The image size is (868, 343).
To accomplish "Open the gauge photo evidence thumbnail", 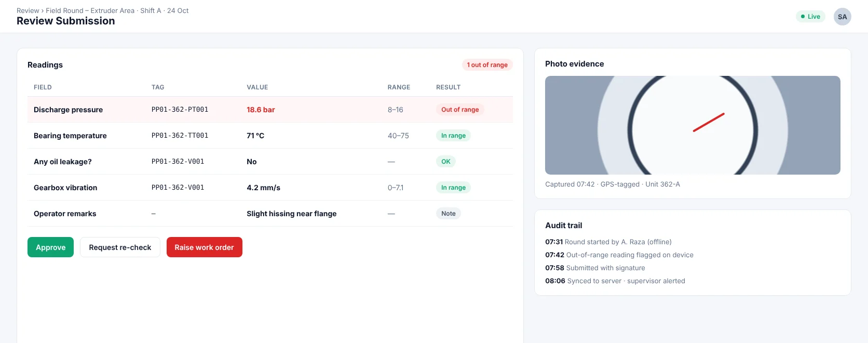I will point(693,125).
